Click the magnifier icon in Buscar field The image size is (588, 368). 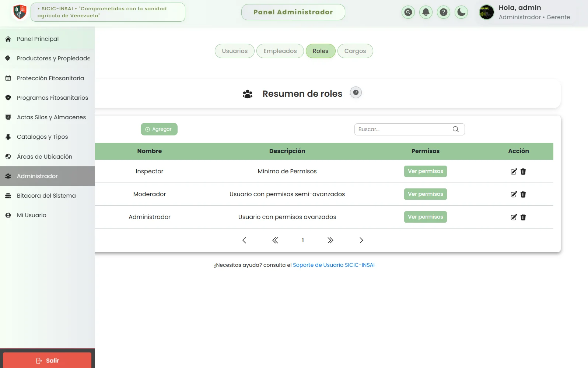pos(456,129)
